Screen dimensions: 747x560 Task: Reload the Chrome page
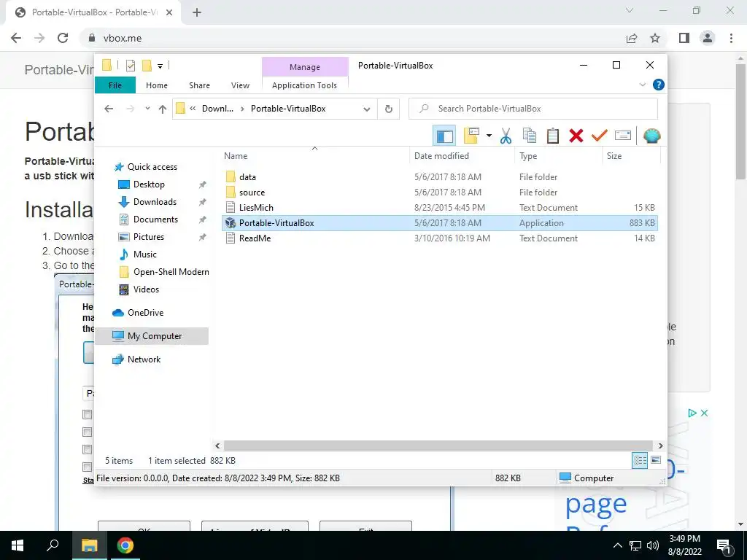point(63,38)
